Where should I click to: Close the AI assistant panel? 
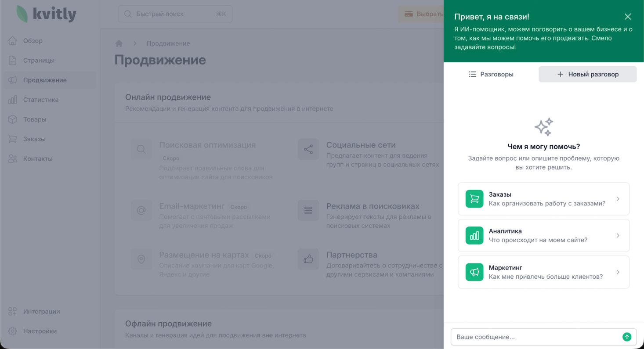click(628, 17)
